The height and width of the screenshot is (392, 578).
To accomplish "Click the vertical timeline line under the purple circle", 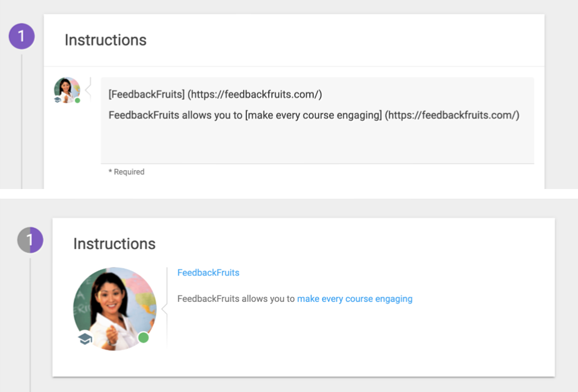I will point(22,122).
